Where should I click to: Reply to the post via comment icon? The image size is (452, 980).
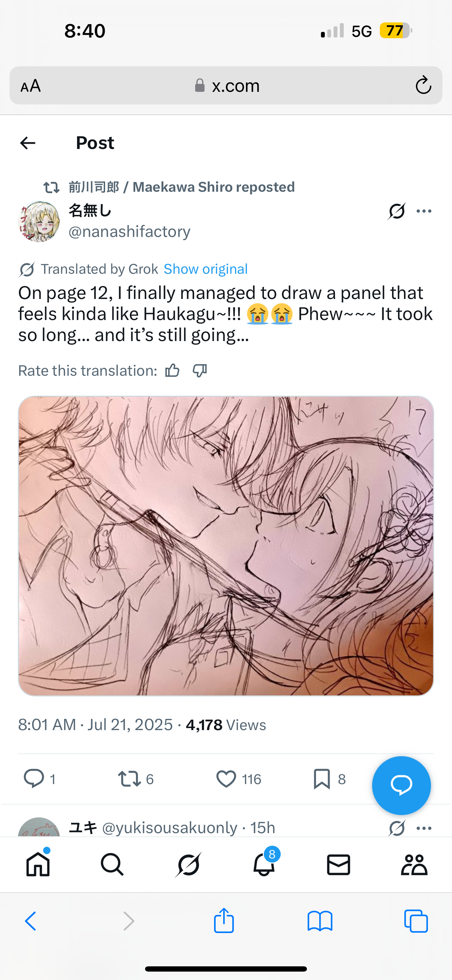34,778
